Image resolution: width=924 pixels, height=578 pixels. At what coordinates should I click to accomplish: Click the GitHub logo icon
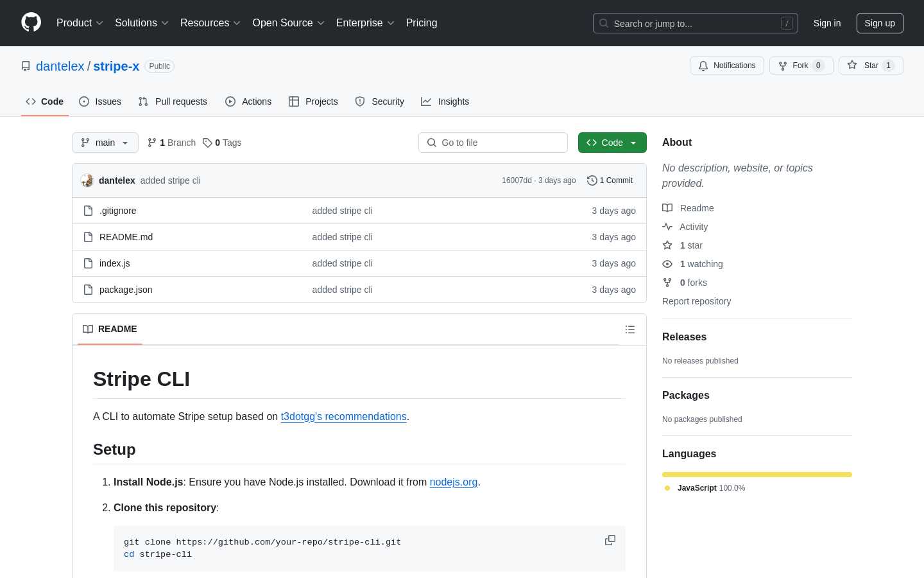coord(31,22)
